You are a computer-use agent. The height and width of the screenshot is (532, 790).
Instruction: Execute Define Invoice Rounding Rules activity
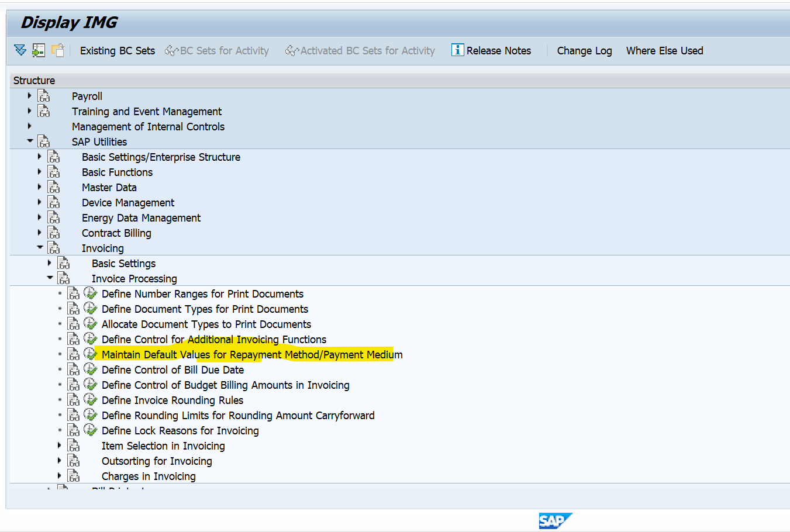tap(90, 399)
